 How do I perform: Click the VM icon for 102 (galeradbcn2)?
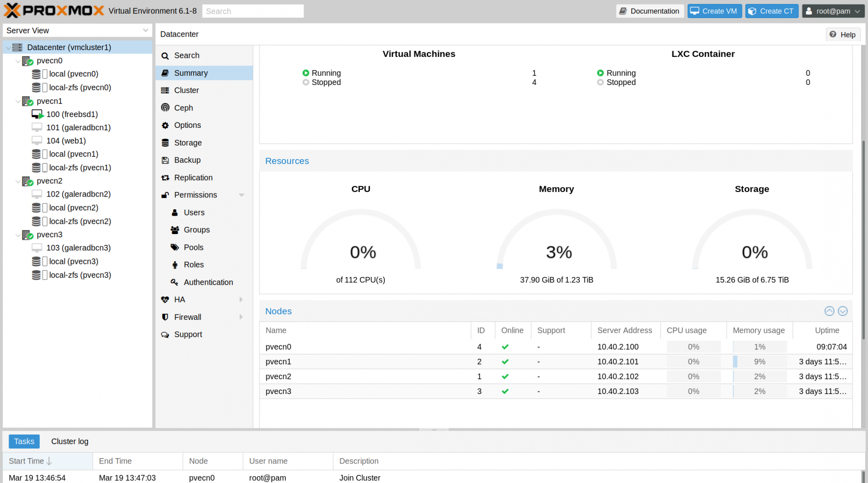pyautogui.click(x=37, y=194)
